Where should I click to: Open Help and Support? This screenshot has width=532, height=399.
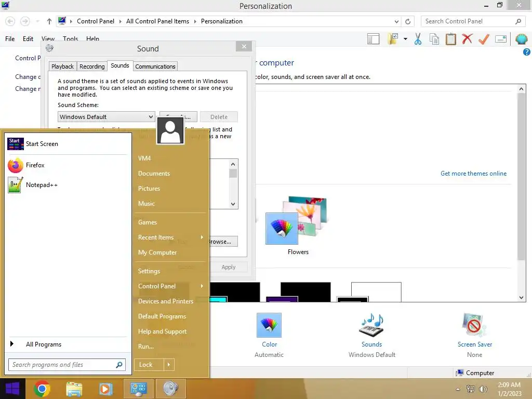162,331
